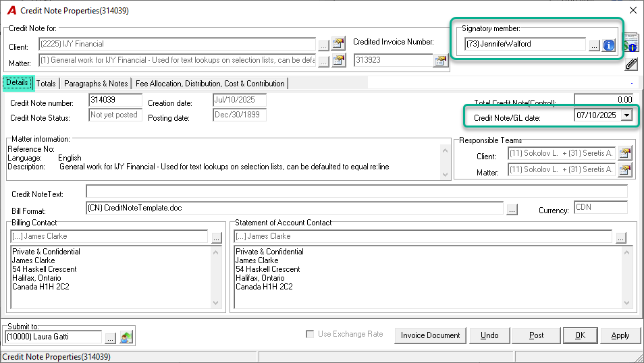
Task: Open the Credit Note/GL date dropdown
Action: pyautogui.click(x=626, y=115)
